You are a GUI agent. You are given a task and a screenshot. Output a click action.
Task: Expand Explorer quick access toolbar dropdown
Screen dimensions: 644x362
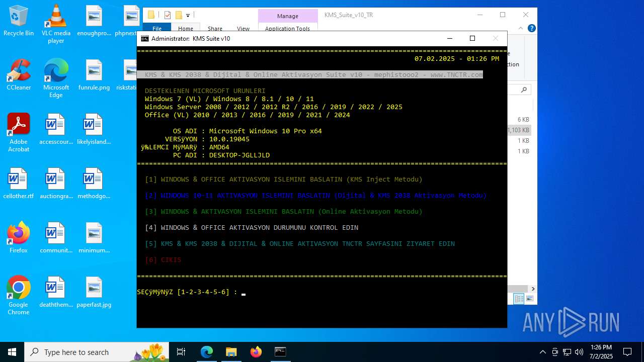coord(188,16)
